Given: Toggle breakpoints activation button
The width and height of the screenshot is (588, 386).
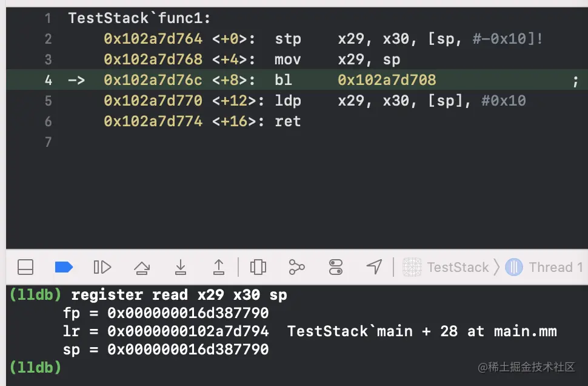Looking at the screenshot, I should [64, 267].
